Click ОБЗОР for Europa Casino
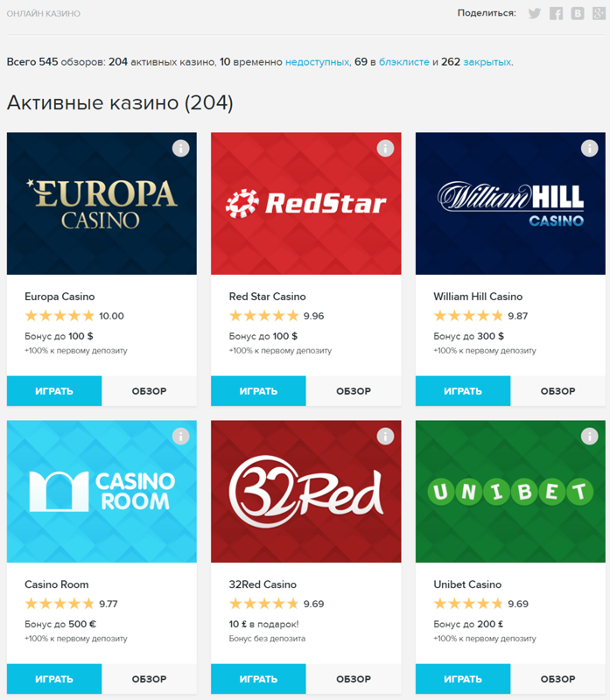This screenshot has height=700, width=610. [149, 391]
